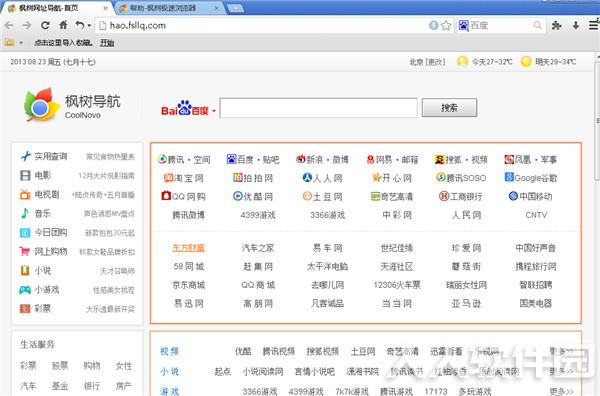Click today's weather sun icon
Screen dimensions: 600x396
coord(462,61)
